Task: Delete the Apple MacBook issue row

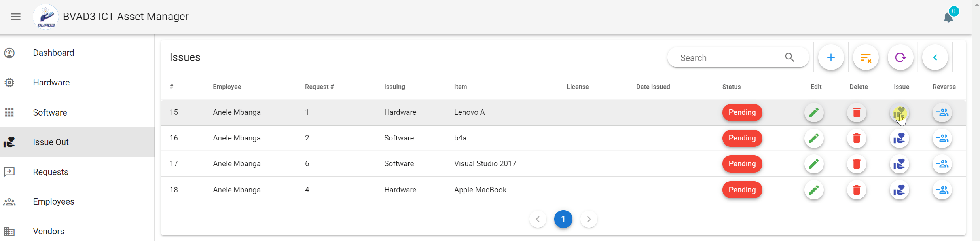Action: click(857, 190)
